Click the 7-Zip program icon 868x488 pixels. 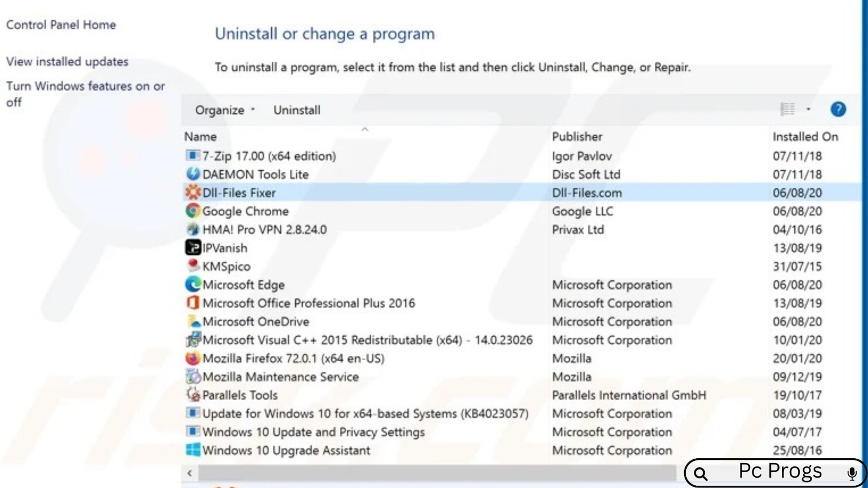pyautogui.click(x=193, y=156)
